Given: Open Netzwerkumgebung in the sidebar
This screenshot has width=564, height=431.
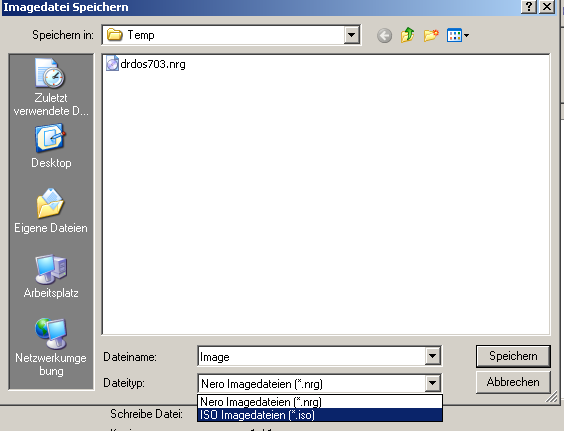Looking at the screenshot, I should [x=51, y=347].
